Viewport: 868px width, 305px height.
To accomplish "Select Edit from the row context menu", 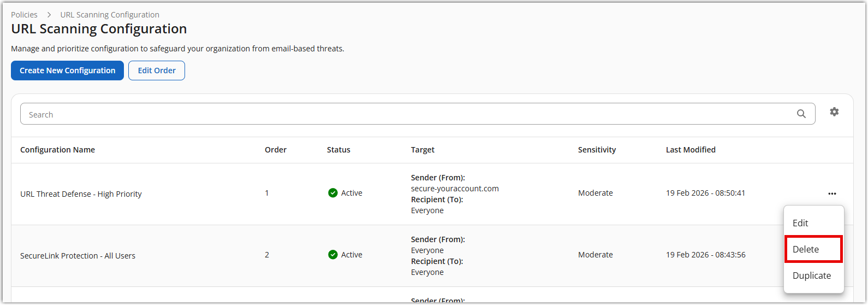I will [800, 223].
